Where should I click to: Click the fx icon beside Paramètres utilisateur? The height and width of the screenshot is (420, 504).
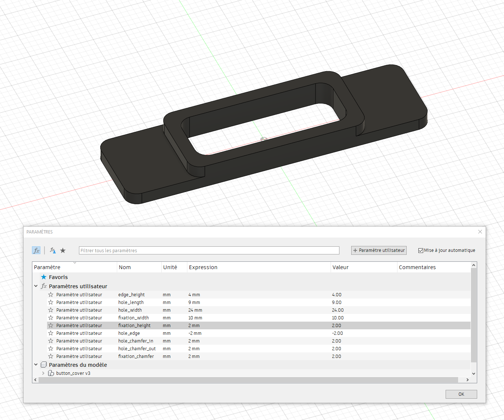pyautogui.click(x=44, y=286)
